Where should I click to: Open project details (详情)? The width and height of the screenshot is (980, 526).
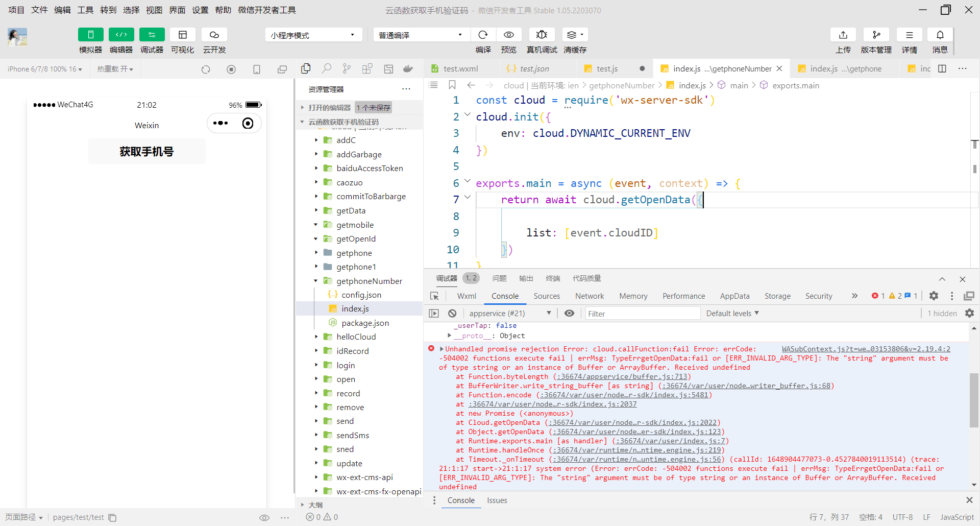(910, 35)
